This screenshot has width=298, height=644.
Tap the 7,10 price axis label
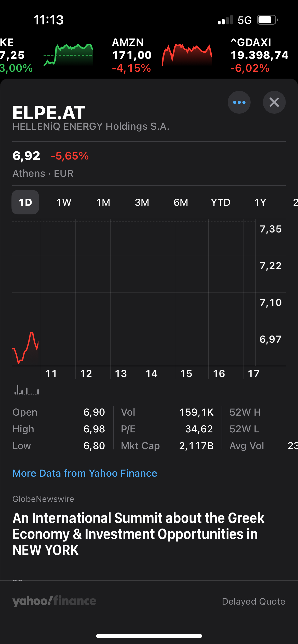click(x=270, y=302)
